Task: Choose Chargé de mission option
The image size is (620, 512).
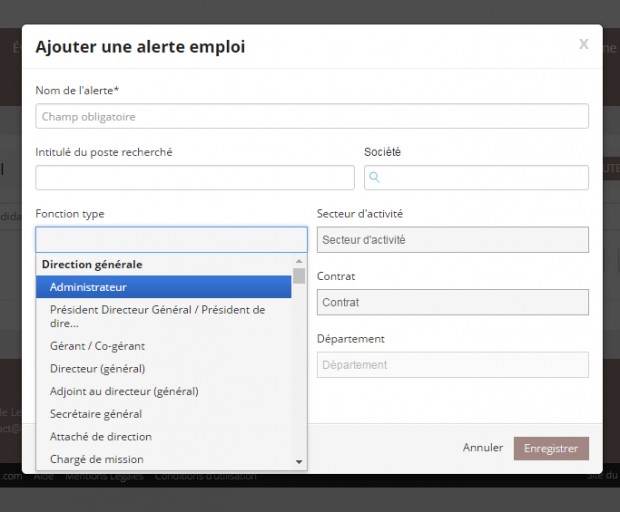Action: click(x=164, y=459)
